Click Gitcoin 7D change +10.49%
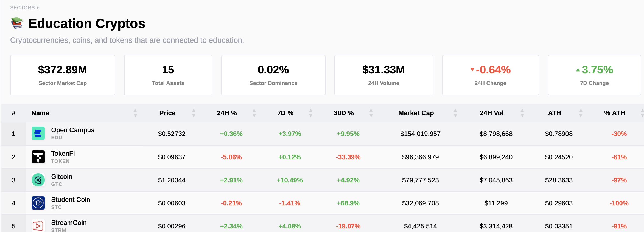 tap(290, 180)
